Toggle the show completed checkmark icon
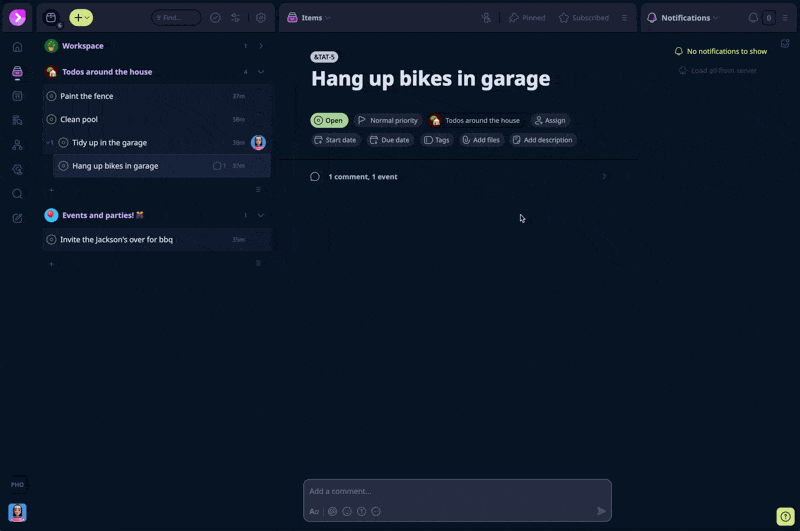This screenshot has height=531, width=800. tap(215, 18)
